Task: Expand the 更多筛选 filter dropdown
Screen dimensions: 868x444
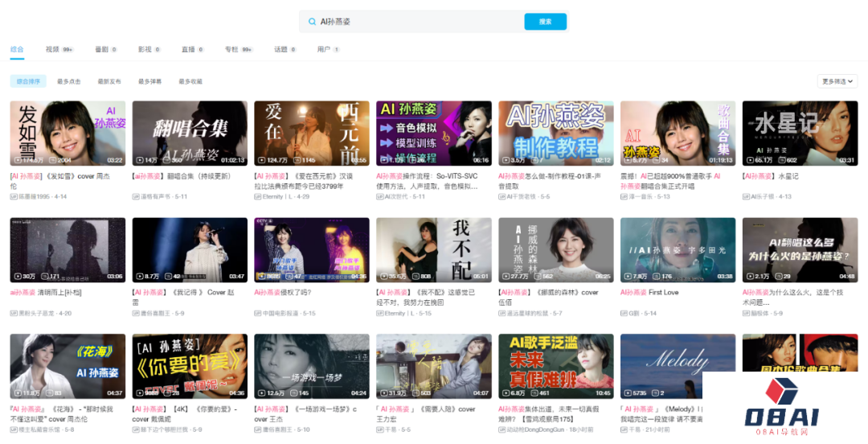Action: [837, 81]
